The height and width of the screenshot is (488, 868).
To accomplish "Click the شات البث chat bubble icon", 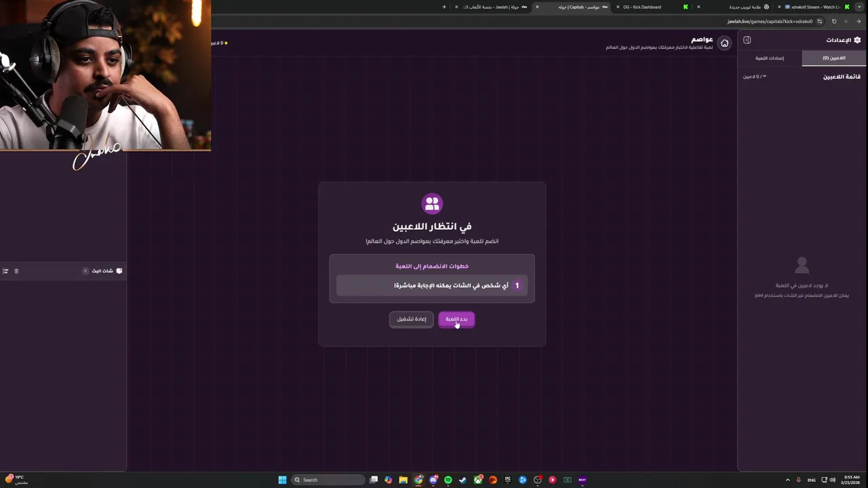I will (119, 271).
